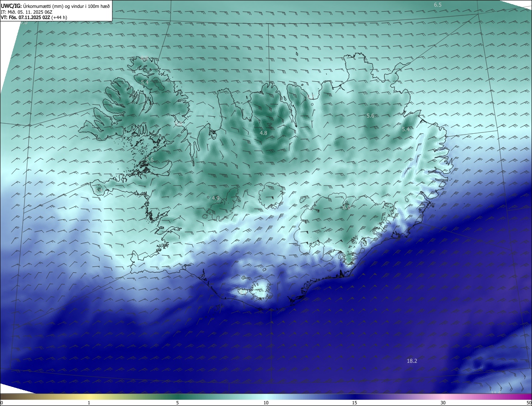
Task: Click the '1' tick on the color scale
Action: coord(89,403)
